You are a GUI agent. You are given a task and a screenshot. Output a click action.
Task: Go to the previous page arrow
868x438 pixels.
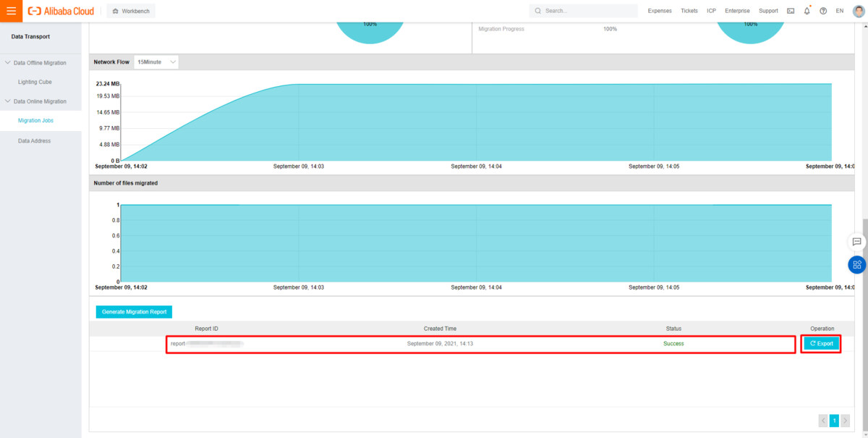[823, 421]
